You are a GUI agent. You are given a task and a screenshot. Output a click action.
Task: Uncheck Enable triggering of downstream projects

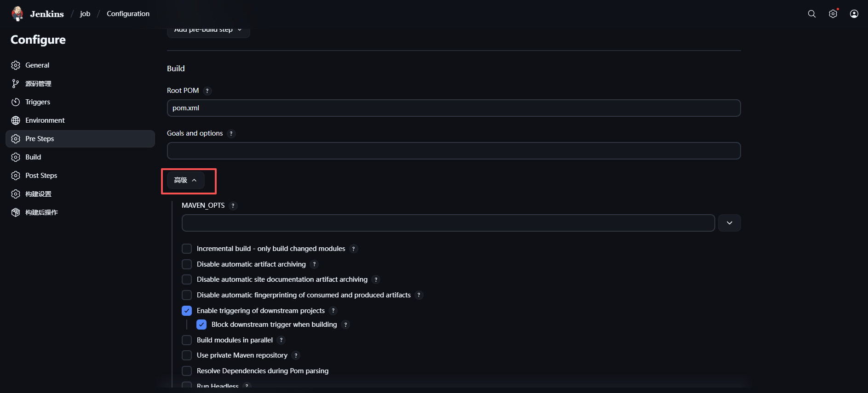point(187,311)
